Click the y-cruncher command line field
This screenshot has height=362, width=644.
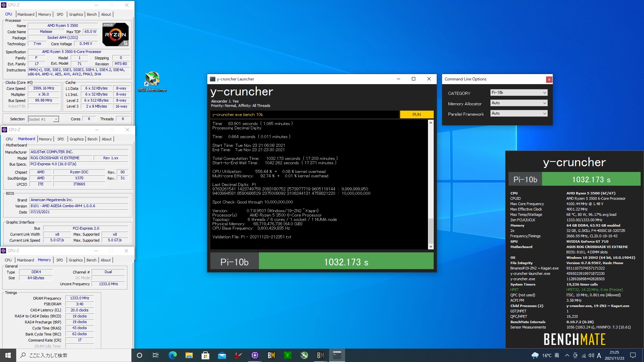pos(305,115)
